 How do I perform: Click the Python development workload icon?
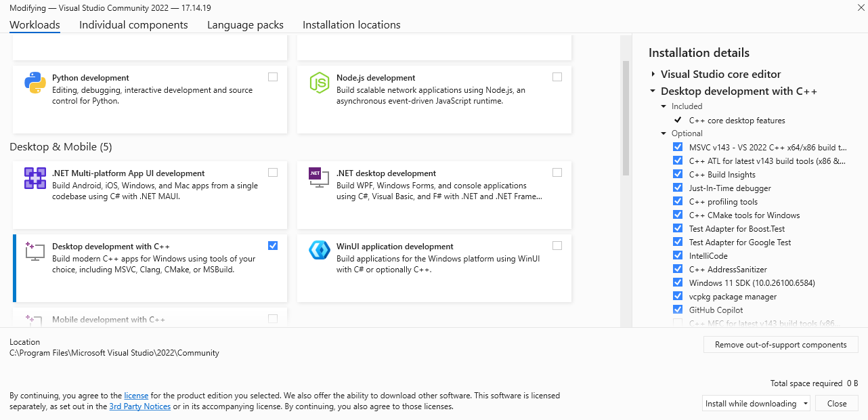pyautogui.click(x=35, y=83)
